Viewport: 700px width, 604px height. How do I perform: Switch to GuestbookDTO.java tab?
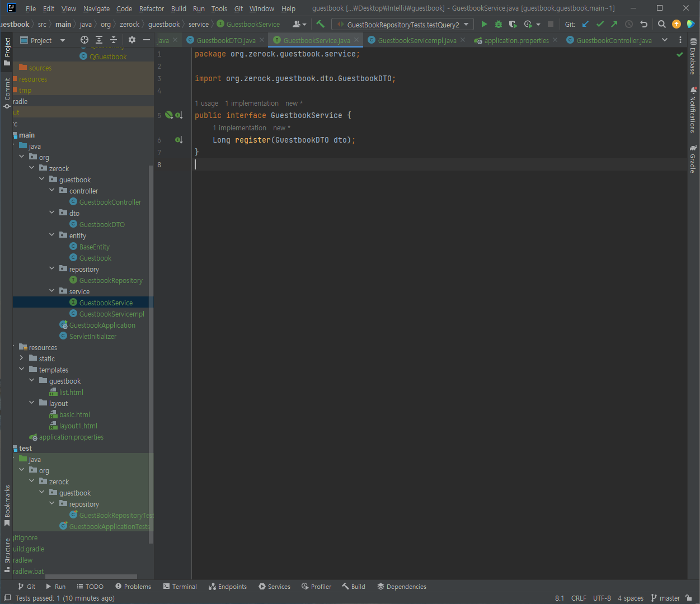tap(225, 40)
